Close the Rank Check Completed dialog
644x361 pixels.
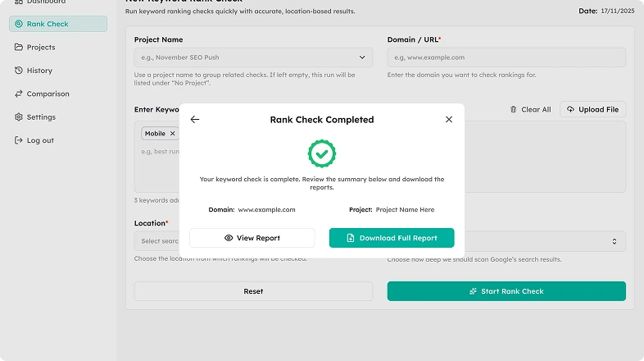pos(448,120)
